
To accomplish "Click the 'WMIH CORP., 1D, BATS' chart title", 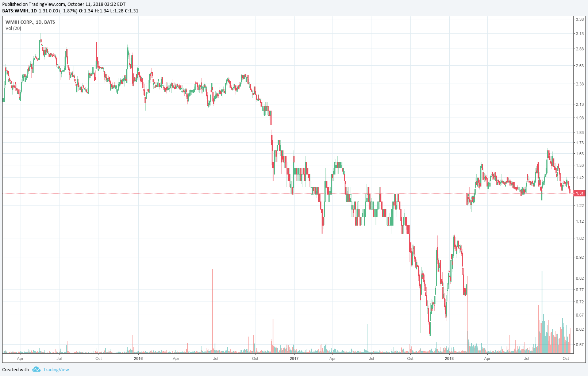I will click(x=30, y=22).
